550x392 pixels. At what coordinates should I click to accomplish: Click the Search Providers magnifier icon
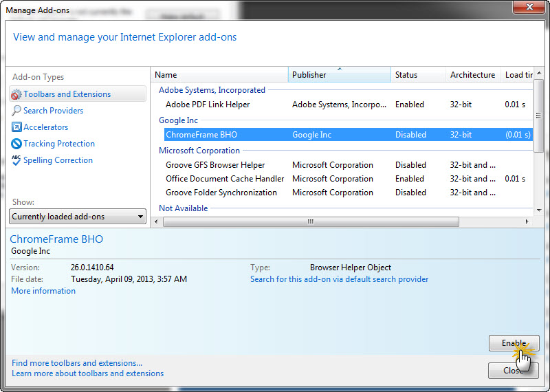(x=16, y=111)
